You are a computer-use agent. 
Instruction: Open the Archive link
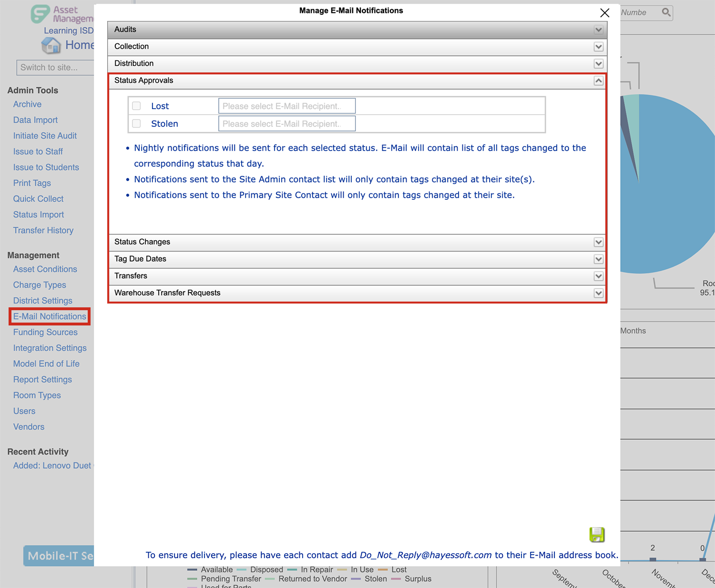point(27,104)
